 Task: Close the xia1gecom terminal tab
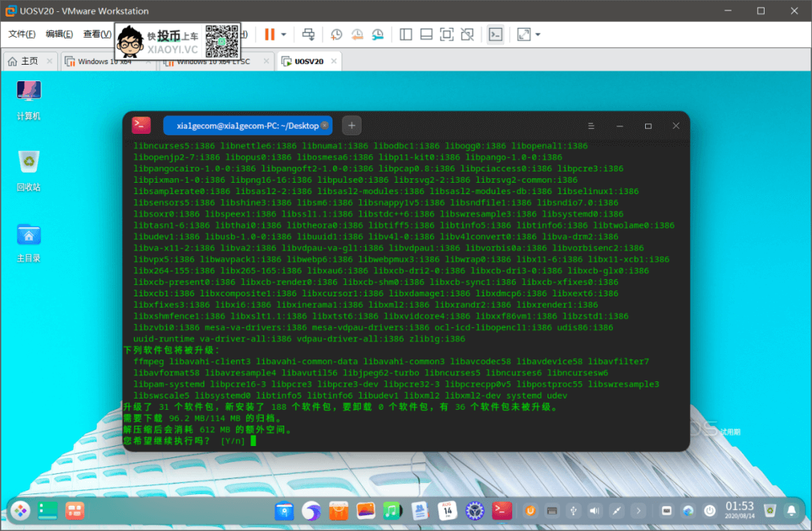325,126
